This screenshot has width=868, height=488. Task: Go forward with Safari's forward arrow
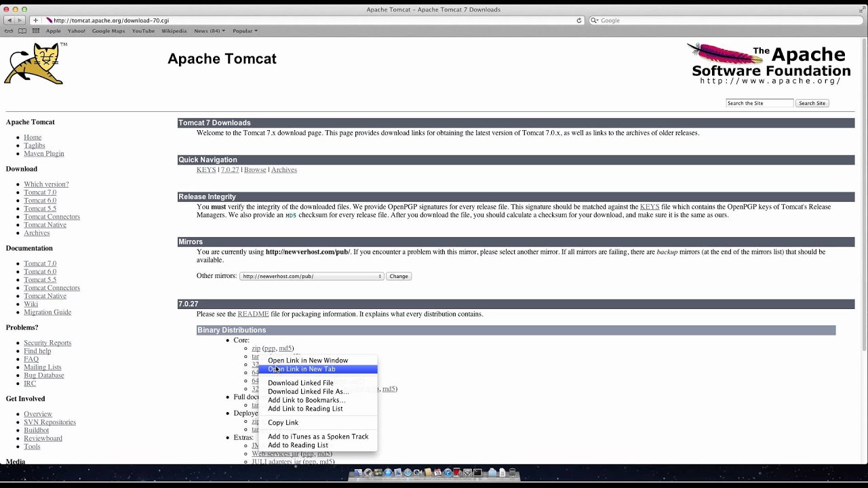pyautogui.click(x=20, y=20)
